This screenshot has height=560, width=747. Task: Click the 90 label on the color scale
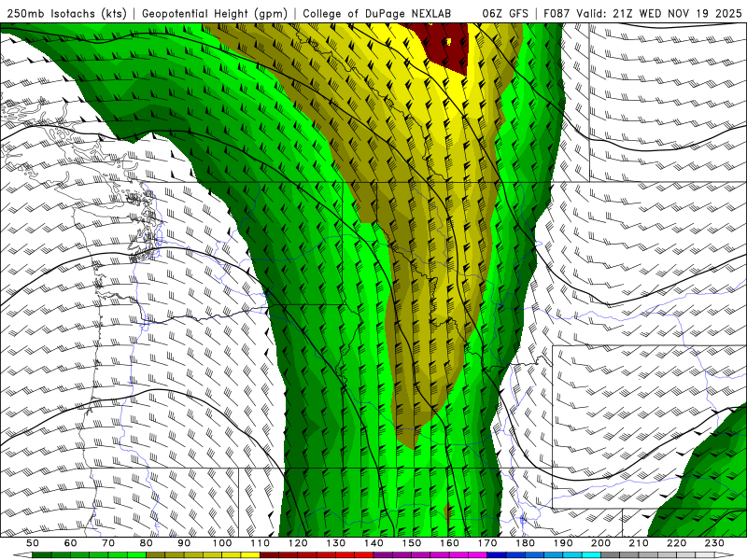184,543
